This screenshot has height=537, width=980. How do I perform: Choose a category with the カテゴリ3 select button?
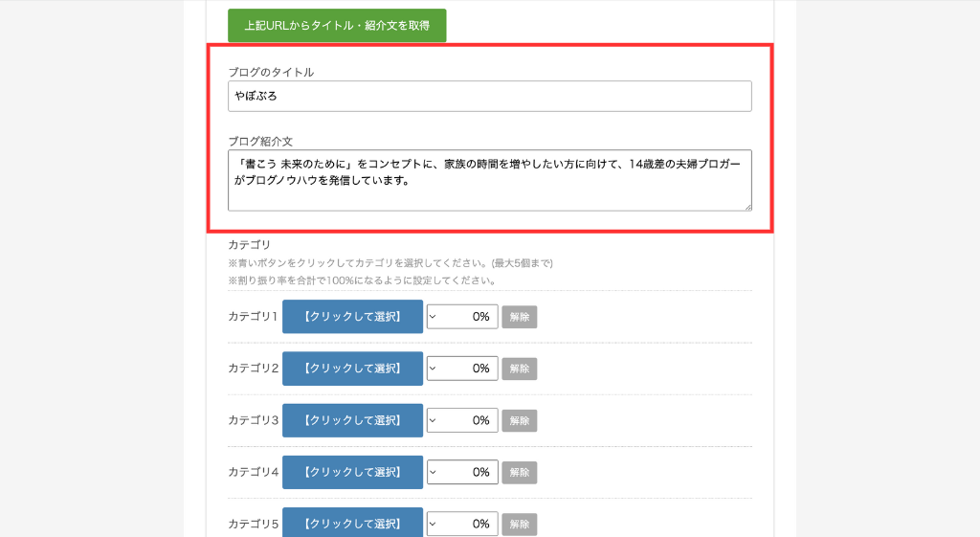(x=352, y=420)
